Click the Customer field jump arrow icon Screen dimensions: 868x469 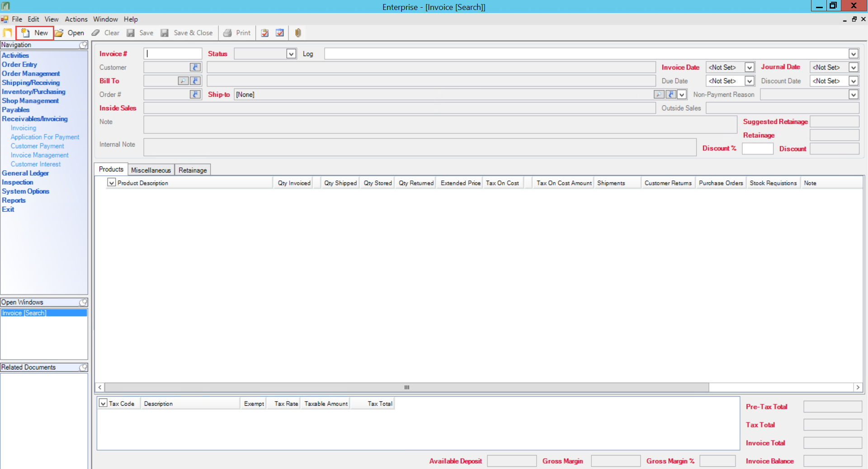tap(195, 67)
